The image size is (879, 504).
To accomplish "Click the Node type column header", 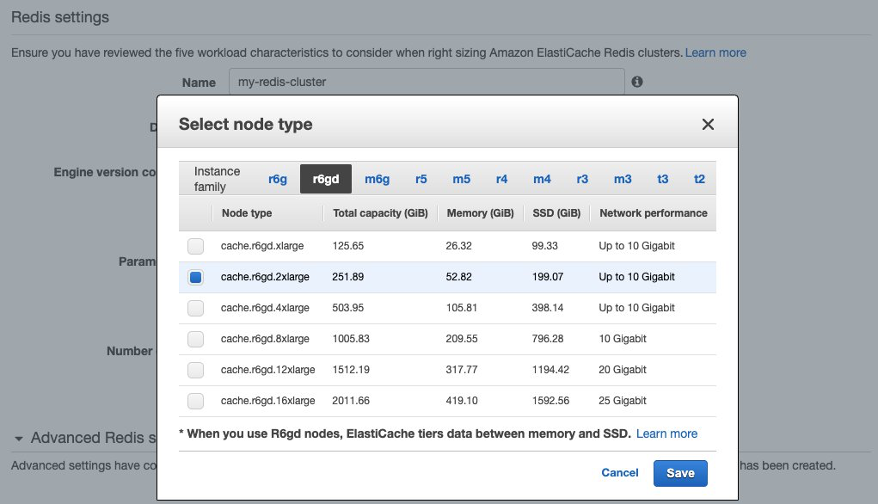I will click(x=247, y=213).
